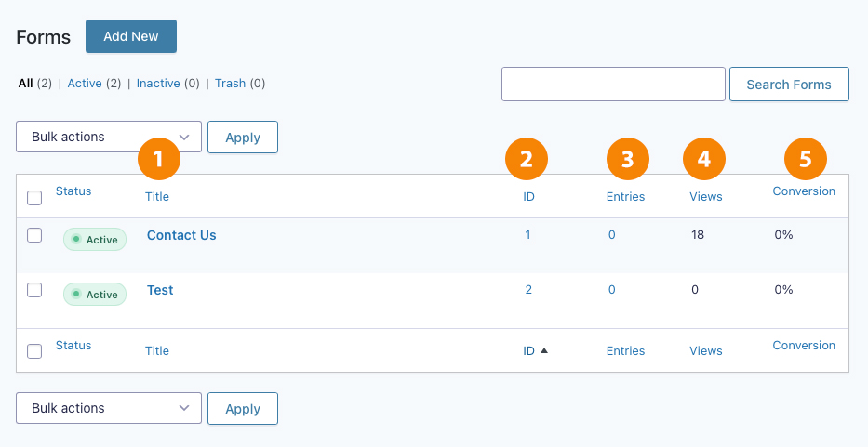Sort by the Entries column header
This screenshot has height=447, width=868.
(625, 197)
